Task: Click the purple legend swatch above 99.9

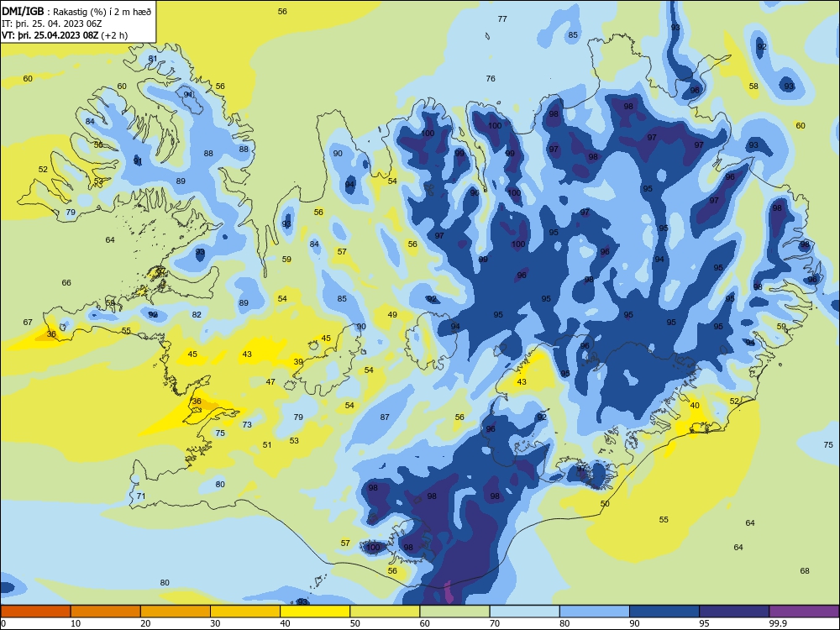Action: [x=804, y=612]
